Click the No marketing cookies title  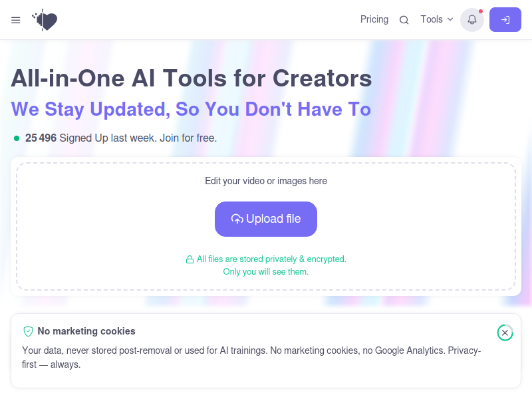pyautogui.click(x=86, y=331)
